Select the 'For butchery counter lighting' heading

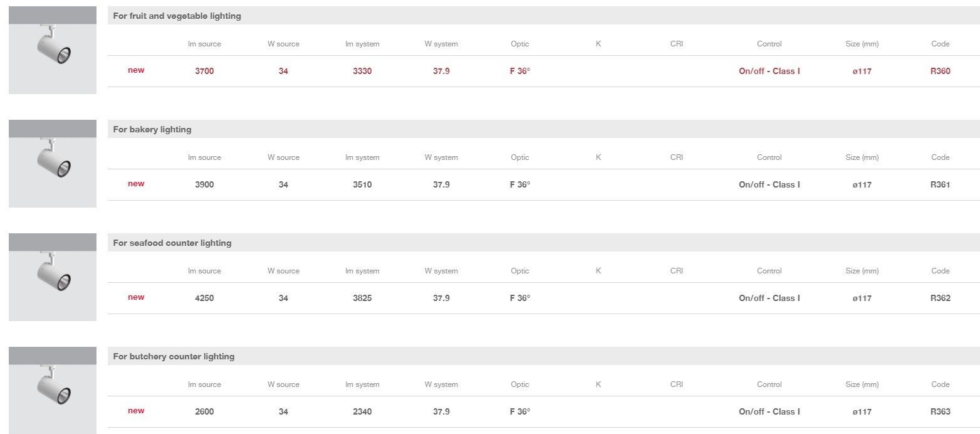pyautogui.click(x=174, y=356)
